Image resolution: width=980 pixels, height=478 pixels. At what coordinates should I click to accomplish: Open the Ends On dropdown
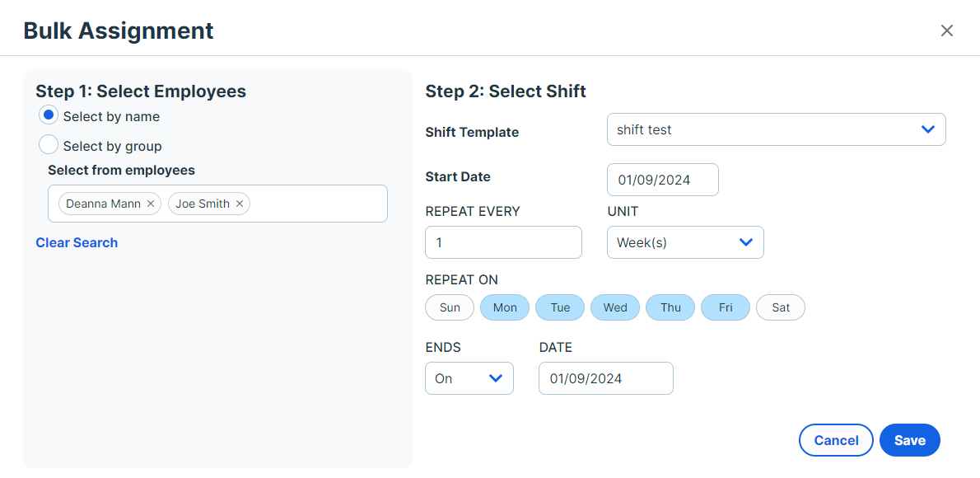click(x=469, y=378)
